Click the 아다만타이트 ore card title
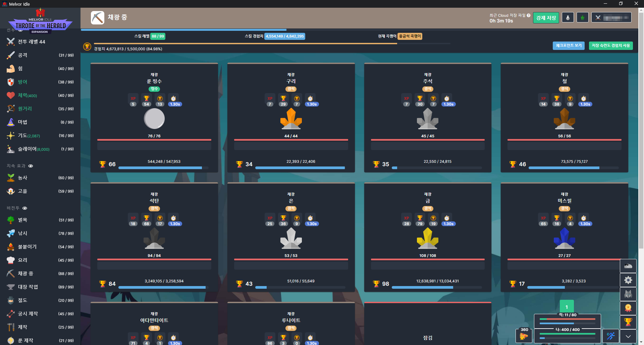 154,321
